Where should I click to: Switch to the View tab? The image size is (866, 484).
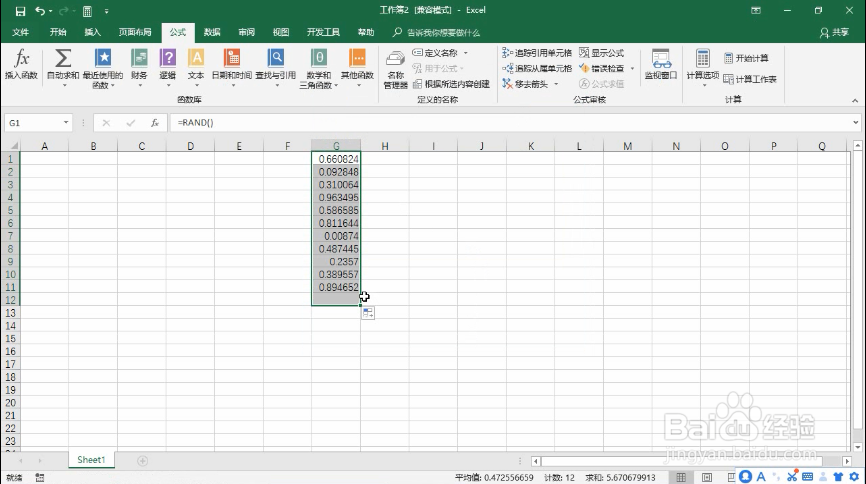coord(281,33)
